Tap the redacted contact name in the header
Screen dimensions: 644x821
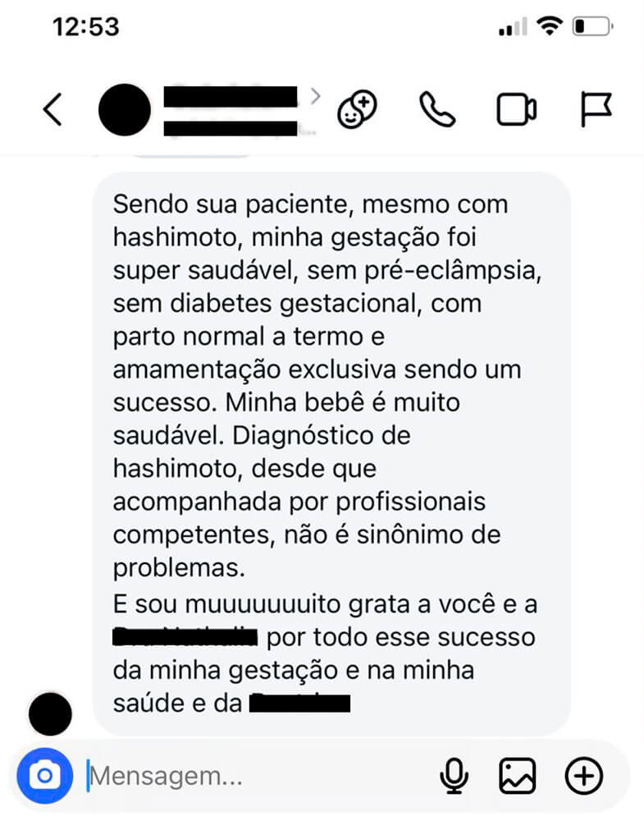tap(231, 111)
